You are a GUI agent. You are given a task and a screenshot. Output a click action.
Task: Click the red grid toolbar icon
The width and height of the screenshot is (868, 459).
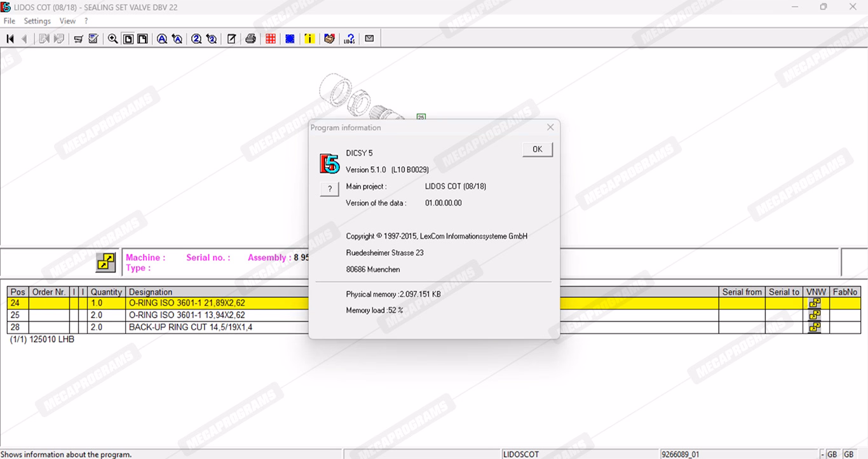tap(271, 39)
